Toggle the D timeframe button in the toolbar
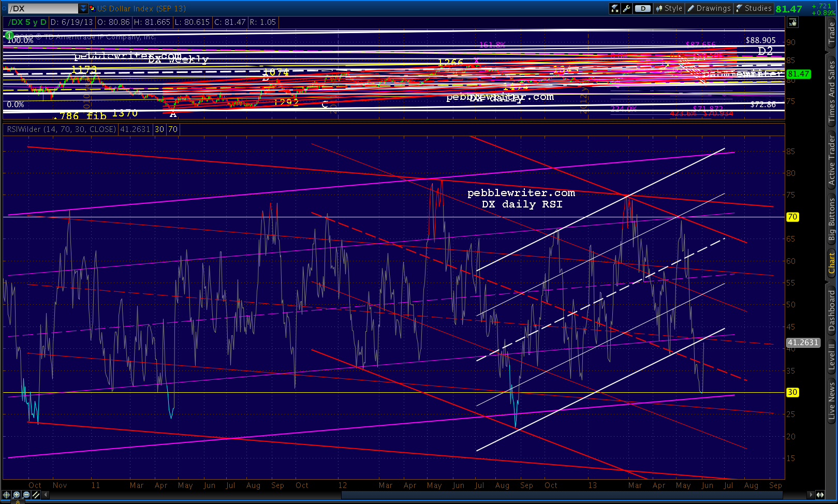The height and width of the screenshot is (504, 838). pyautogui.click(x=642, y=8)
